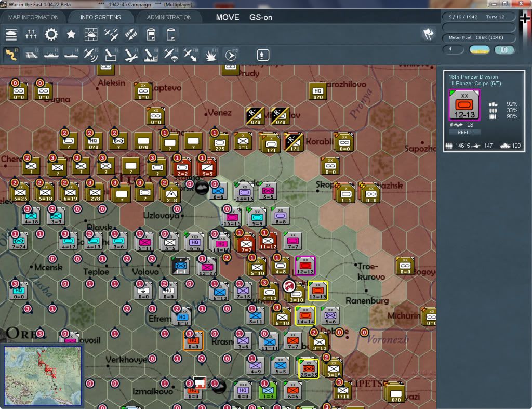This screenshot has width=532, height=409.
Task: Open the MAP INFORMATION tab
Action: 33,17
